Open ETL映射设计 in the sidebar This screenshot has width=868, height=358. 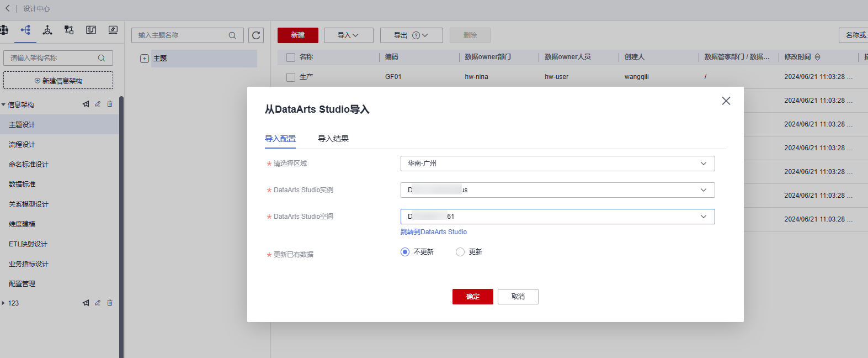(59, 244)
